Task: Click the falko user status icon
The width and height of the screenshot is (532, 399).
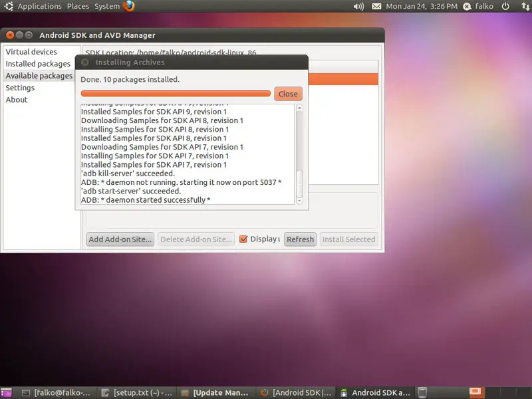Action: coord(467,7)
